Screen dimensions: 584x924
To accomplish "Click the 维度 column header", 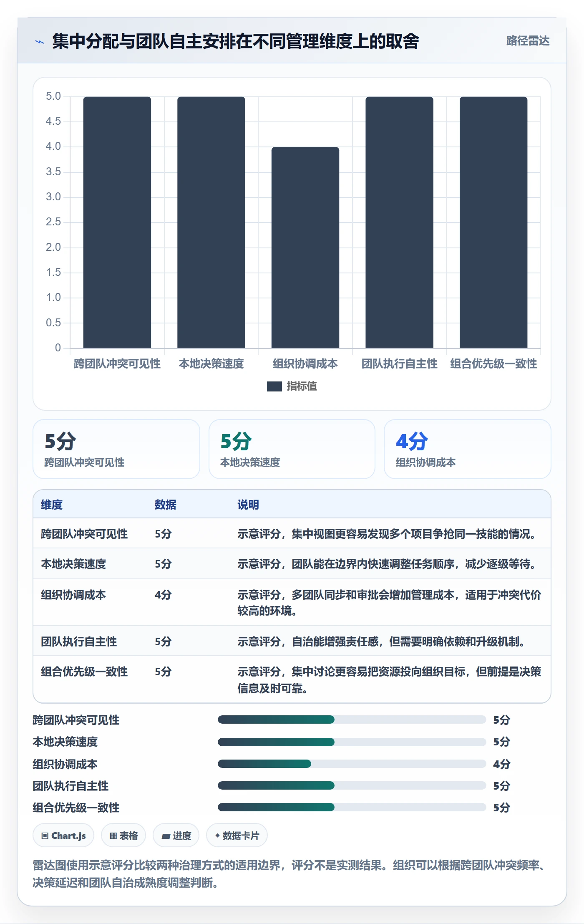I will pyautogui.click(x=52, y=505).
